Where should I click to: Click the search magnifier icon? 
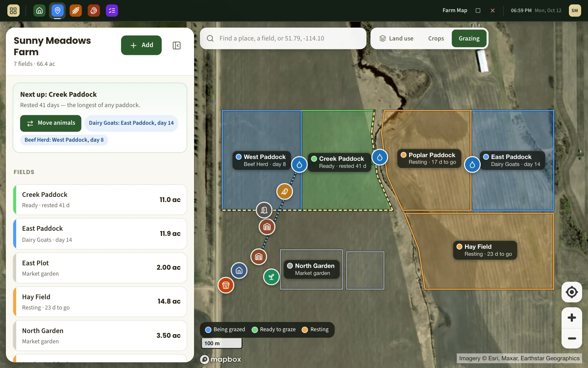coord(210,38)
